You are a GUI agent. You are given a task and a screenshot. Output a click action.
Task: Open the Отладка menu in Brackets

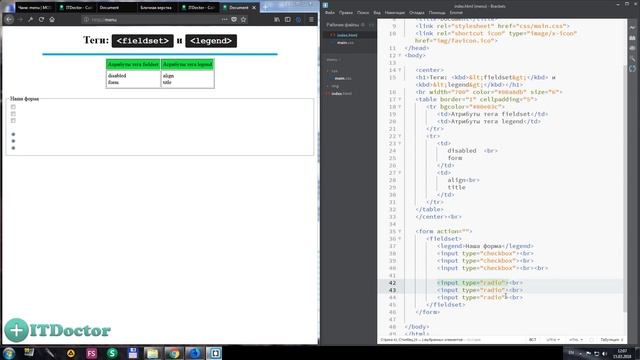click(416, 13)
